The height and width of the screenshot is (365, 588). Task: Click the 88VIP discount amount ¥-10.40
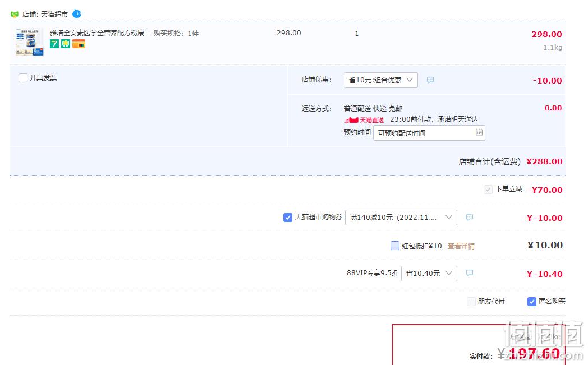pyautogui.click(x=544, y=274)
